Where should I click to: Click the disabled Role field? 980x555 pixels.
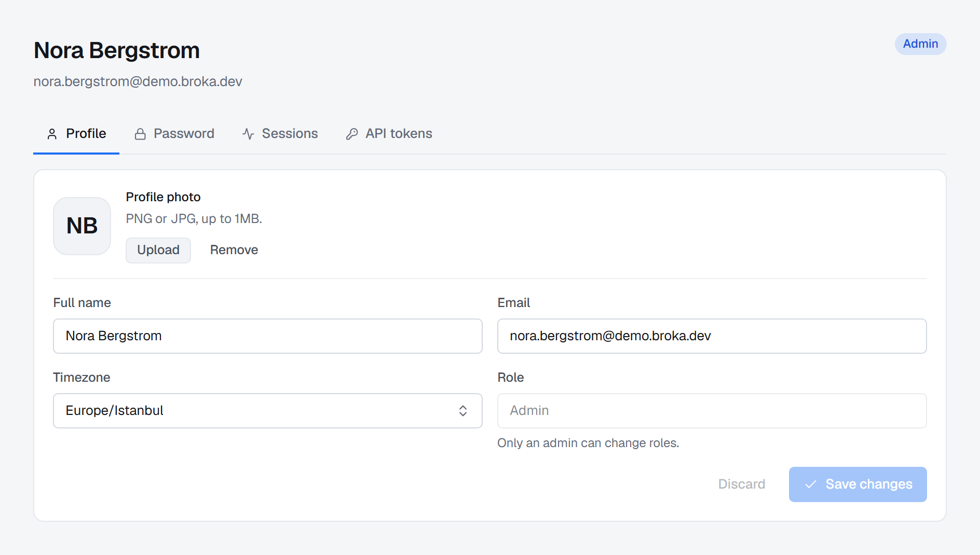tap(712, 411)
